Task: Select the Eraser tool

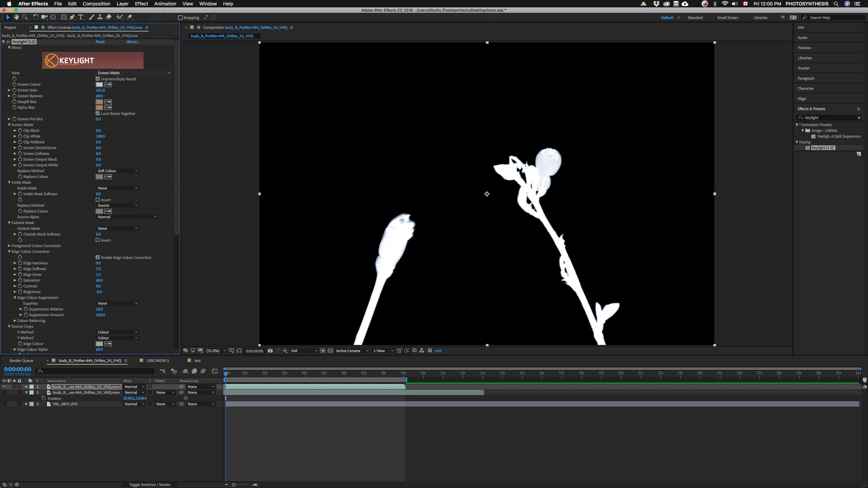Action: pyautogui.click(x=108, y=17)
